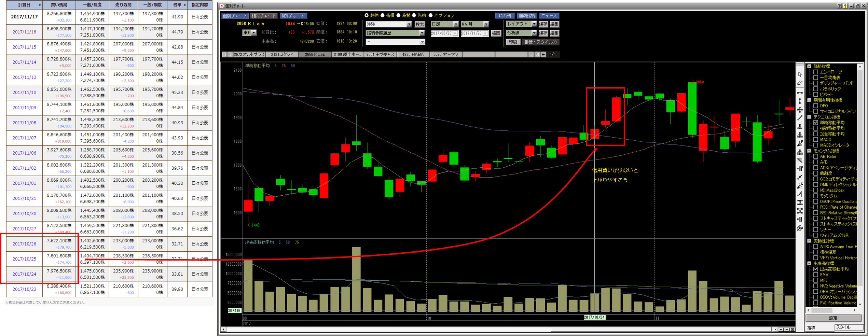The image size is (868, 336).
Task: Open the 4925 HABA symbol tab
Action: [x=413, y=54]
